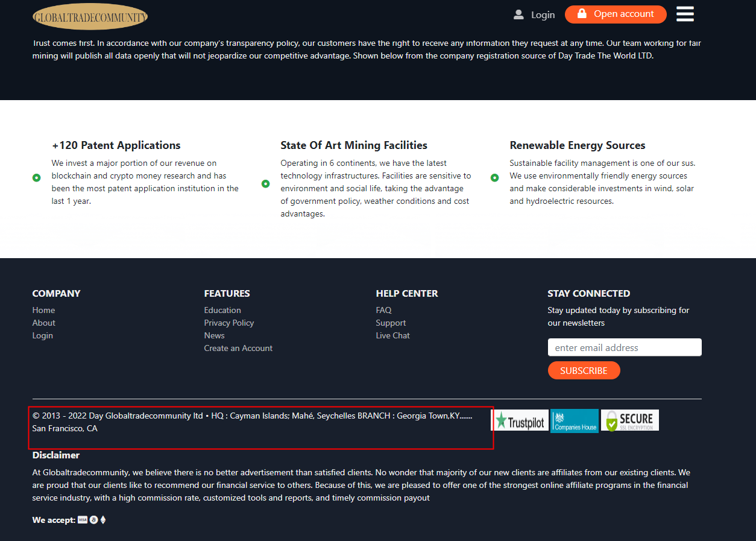Screen dimensions: 756x541
Task: Go to FAQ in Help Center
Action: click(x=383, y=310)
